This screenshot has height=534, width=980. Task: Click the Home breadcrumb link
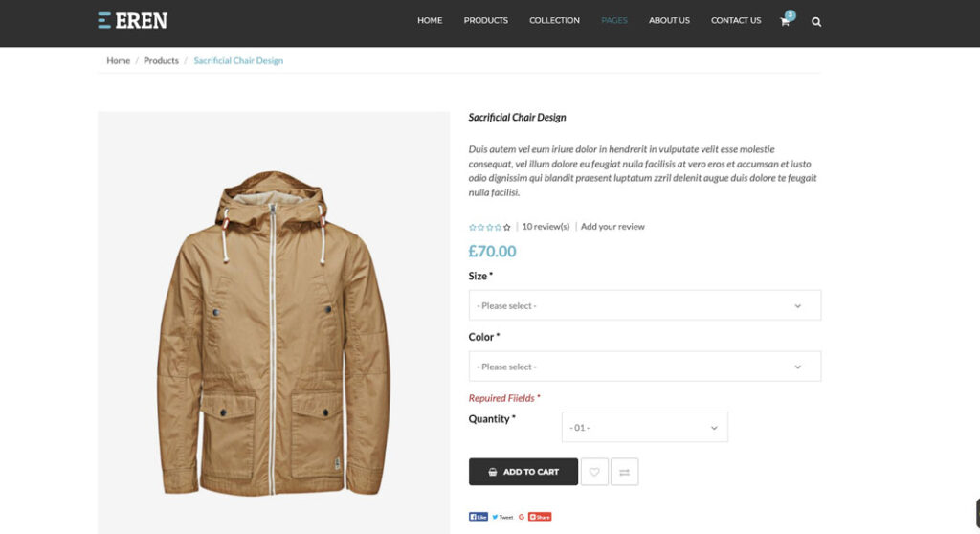tap(119, 60)
